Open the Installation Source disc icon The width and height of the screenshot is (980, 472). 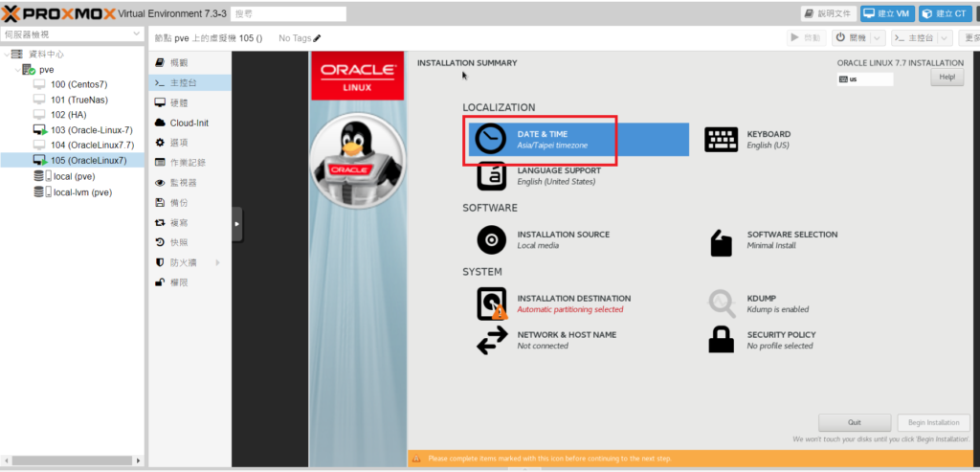[491, 239]
